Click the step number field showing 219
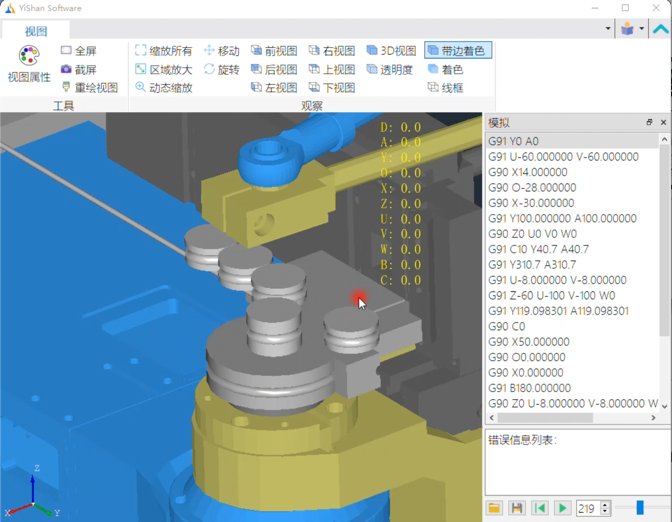 click(x=587, y=508)
